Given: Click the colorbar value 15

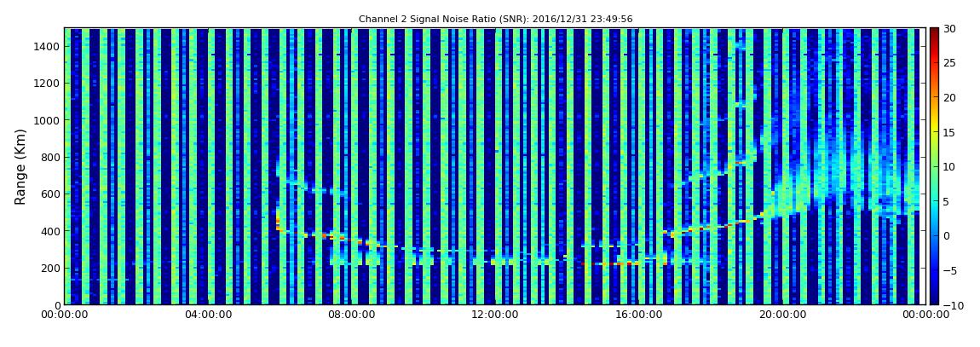Looking at the screenshot, I should tap(949, 132).
